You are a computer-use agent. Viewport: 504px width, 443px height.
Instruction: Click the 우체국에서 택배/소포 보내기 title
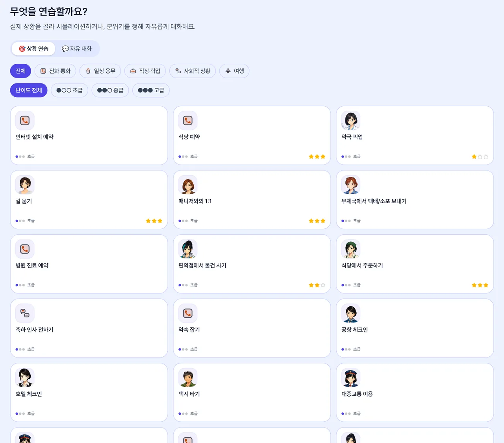[x=374, y=201]
